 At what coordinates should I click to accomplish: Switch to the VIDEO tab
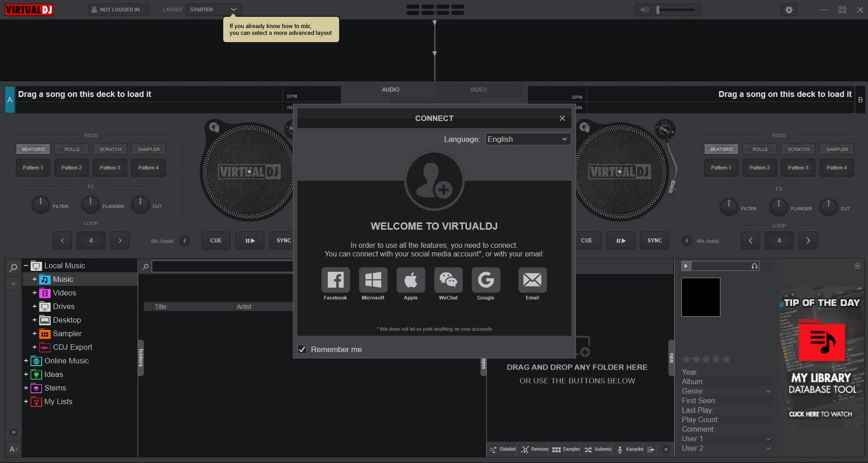tap(478, 90)
